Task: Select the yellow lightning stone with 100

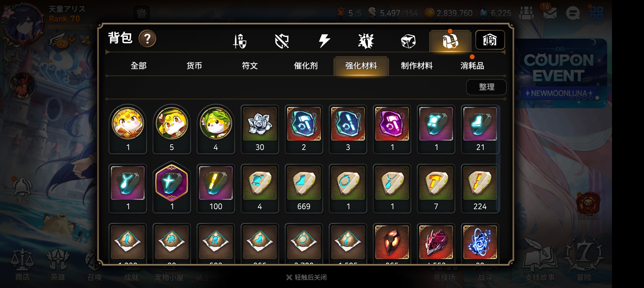Action: pyautogui.click(x=216, y=188)
